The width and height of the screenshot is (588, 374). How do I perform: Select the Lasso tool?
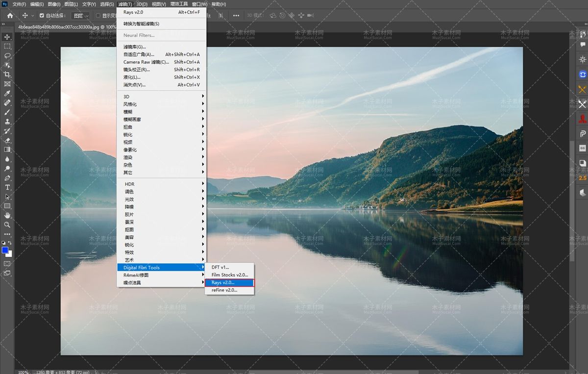7,55
